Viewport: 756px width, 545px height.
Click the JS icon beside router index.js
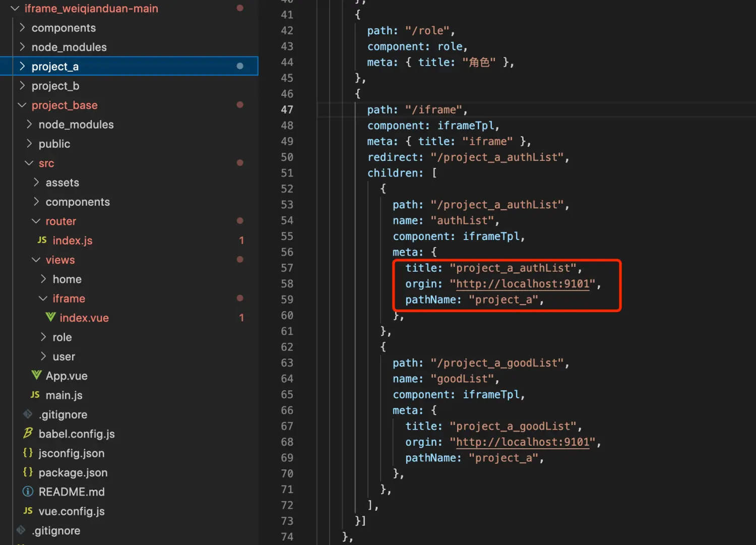pos(42,240)
